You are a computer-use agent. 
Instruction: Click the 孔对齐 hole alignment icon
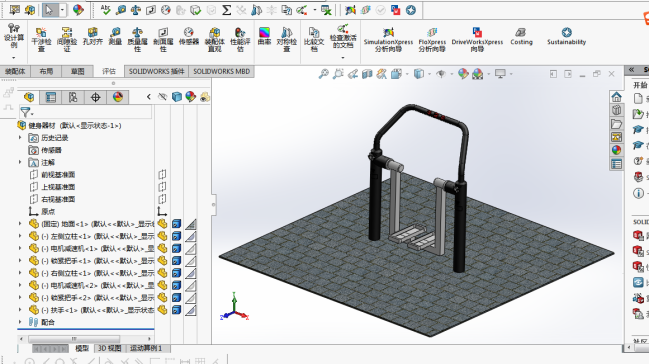click(93, 36)
